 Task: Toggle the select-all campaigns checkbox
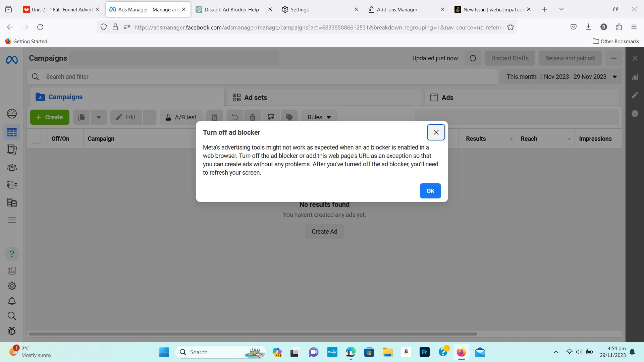click(x=37, y=139)
